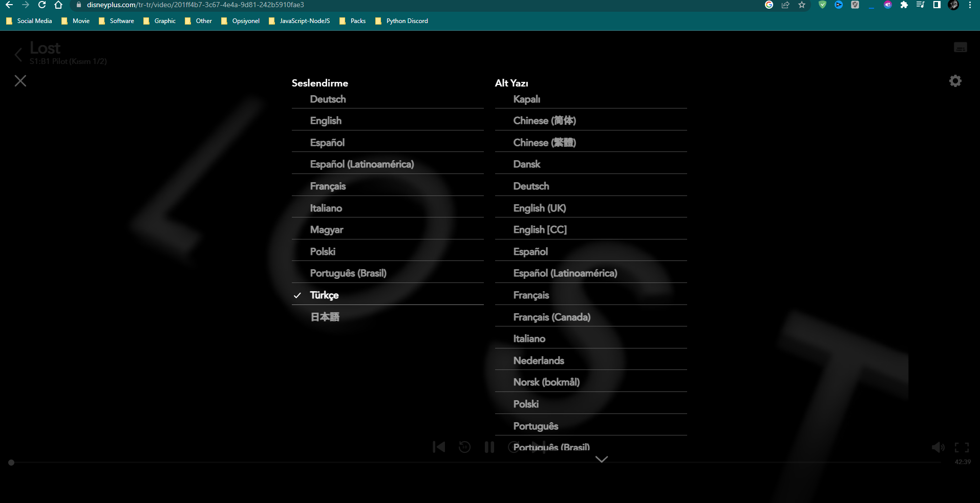Pick Español (Latinoamérica) subtitles
This screenshot has height=503, width=980.
coord(591,273)
